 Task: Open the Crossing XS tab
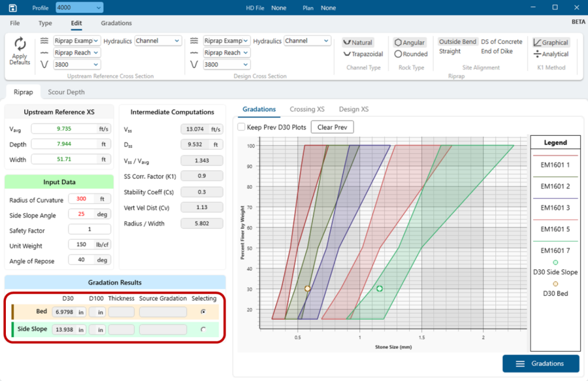307,109
